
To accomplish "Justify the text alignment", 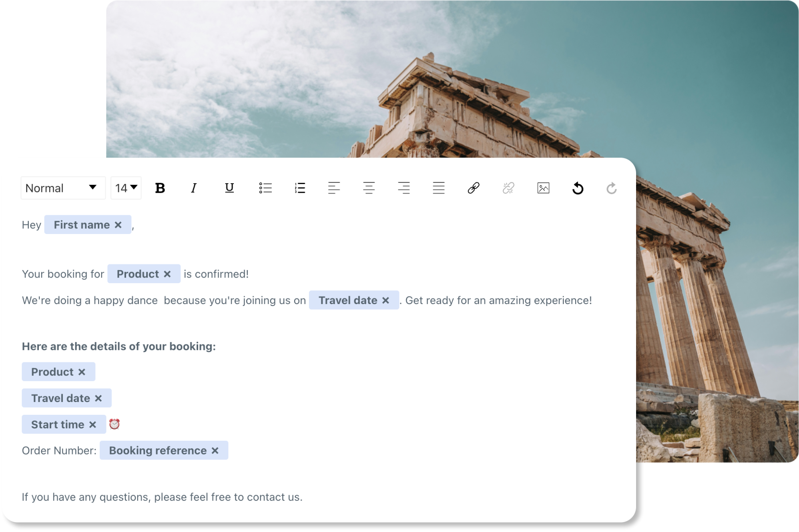I will coord(438,188).
